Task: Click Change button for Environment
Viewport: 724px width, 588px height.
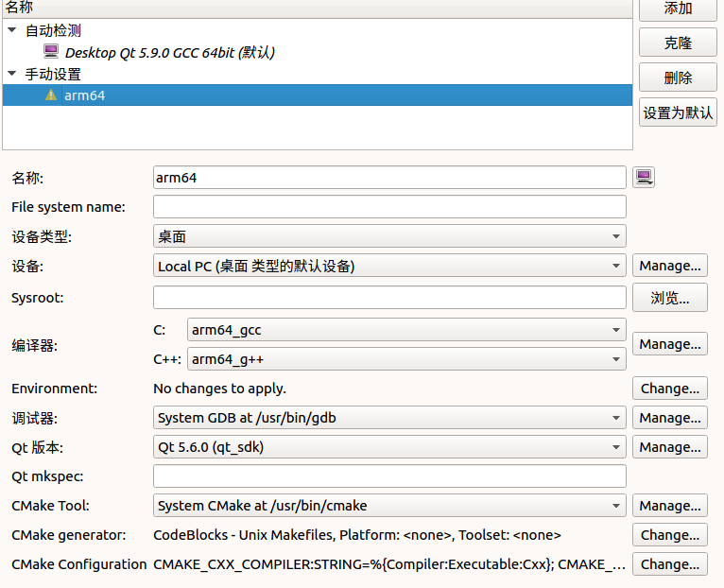Action: 670,388
